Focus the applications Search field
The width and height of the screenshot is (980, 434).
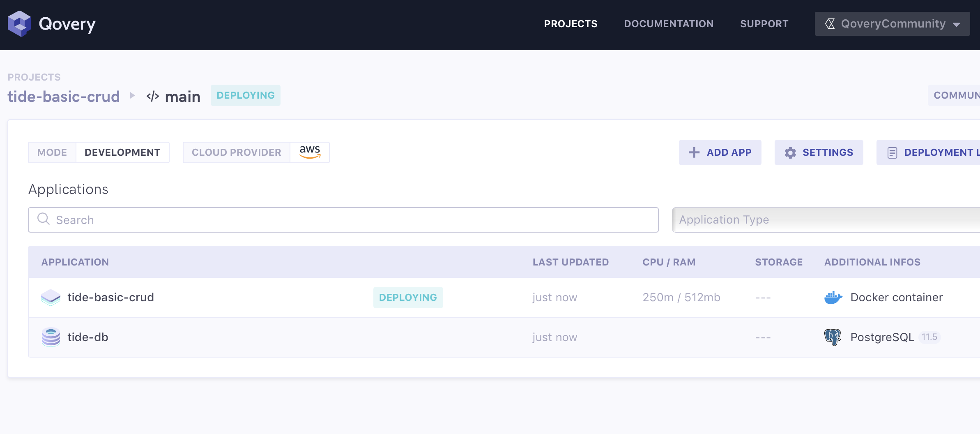pos(343,220)
